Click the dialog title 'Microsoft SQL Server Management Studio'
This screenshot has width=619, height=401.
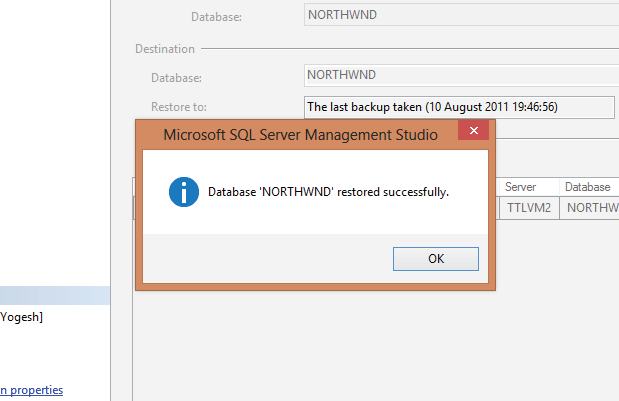[x=300, y=135]
